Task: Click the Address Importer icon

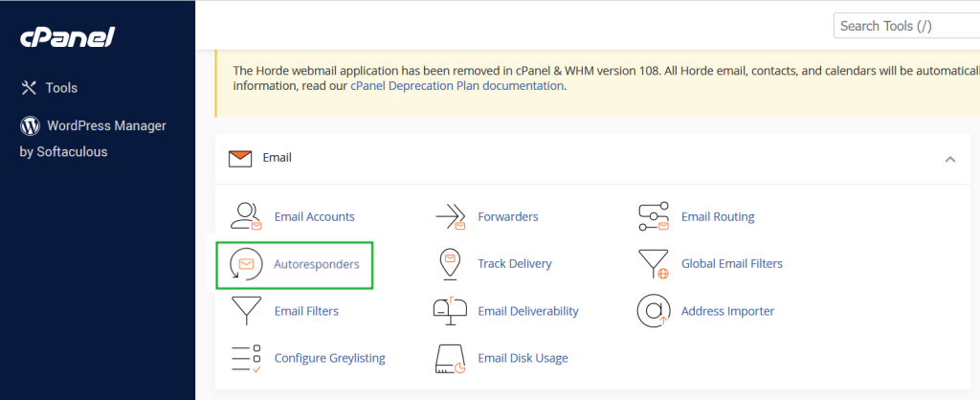Action: click(x=653, y=310)
